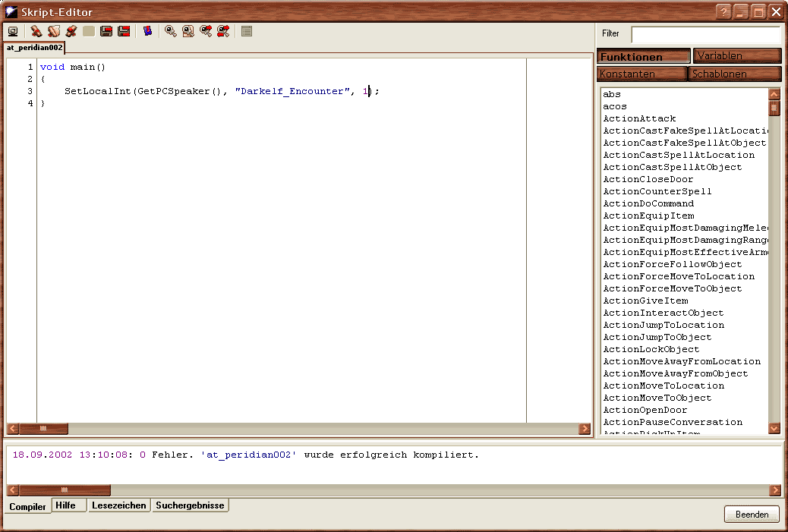Click the open script scrolls icon
788x532 pixels.
pyautogui.click(x=54, y=32)
